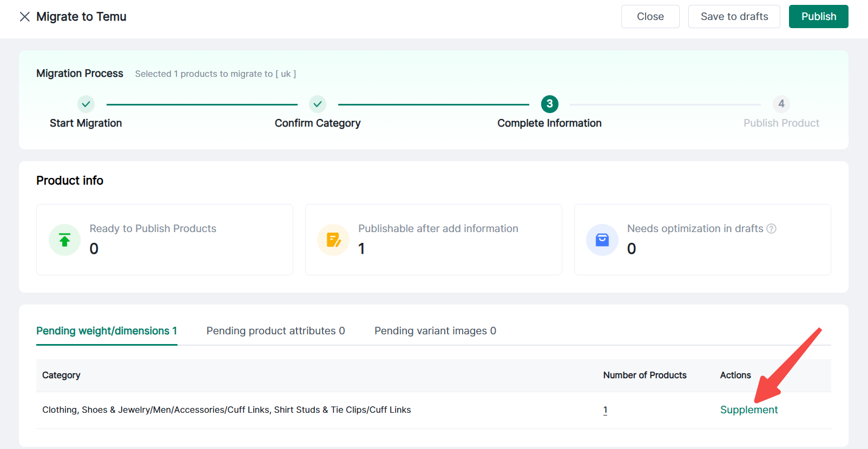Click the Supplement action link
The height and width of the screenshot is (449, 868).
(748, 410)
